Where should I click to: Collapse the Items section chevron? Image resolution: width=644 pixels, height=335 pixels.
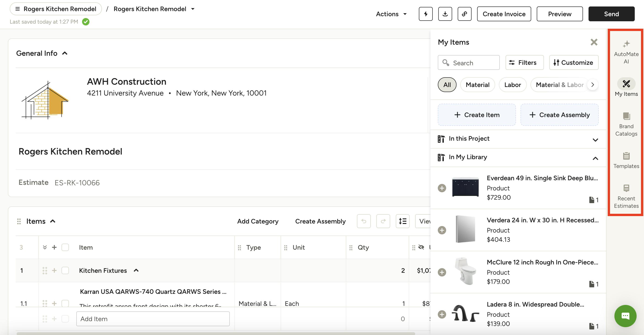(52, 221)
